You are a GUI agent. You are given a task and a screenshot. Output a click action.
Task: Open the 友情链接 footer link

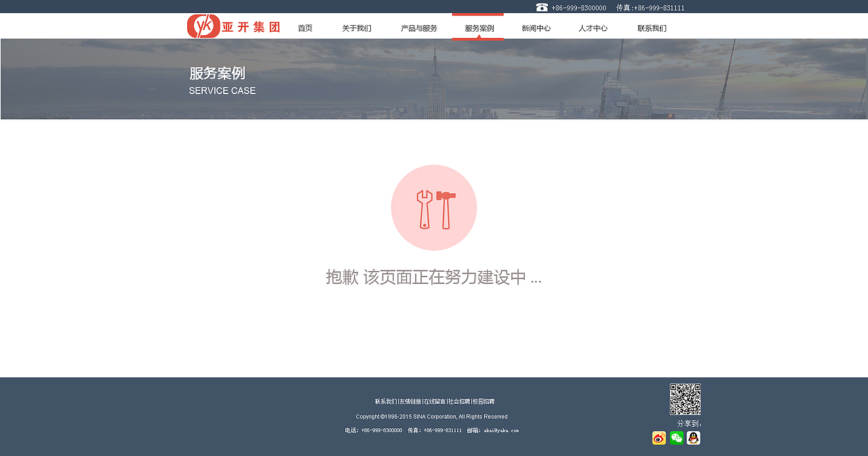pyautogui.click(x=412, y=401)
